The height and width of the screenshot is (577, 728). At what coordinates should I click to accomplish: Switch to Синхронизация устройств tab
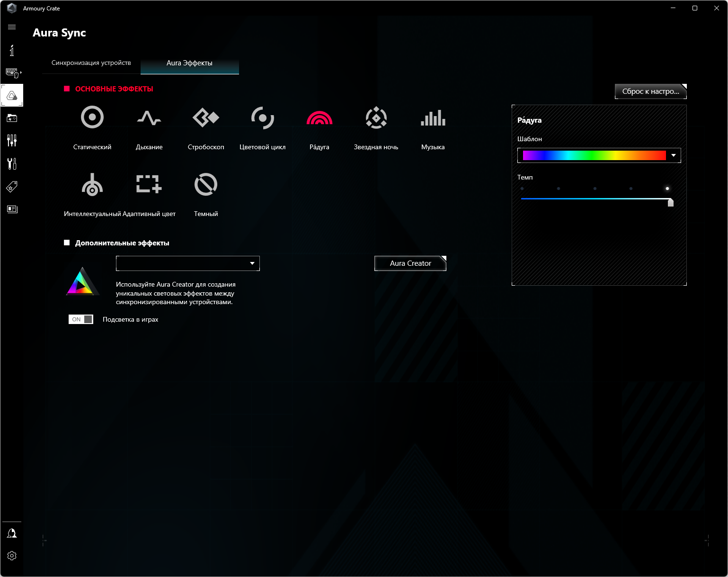tap(91, 63)
